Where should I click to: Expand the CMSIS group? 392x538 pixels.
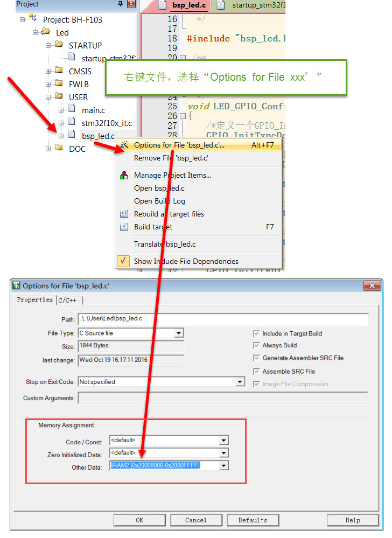48,72
